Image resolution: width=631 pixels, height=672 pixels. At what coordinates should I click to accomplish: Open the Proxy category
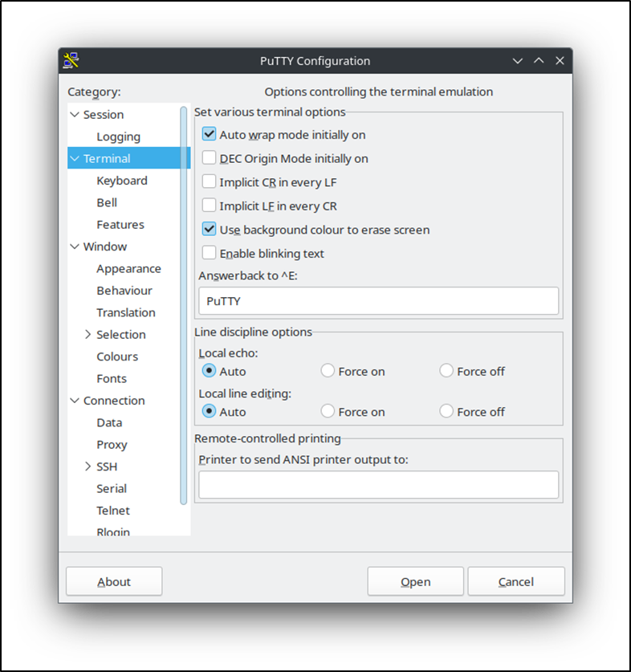(112, 445)
